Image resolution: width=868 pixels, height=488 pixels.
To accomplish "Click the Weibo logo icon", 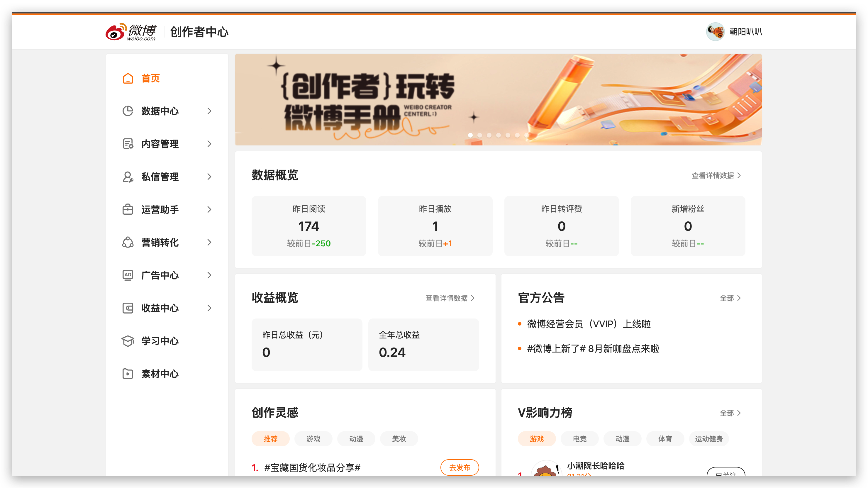I will click(131, 32).
